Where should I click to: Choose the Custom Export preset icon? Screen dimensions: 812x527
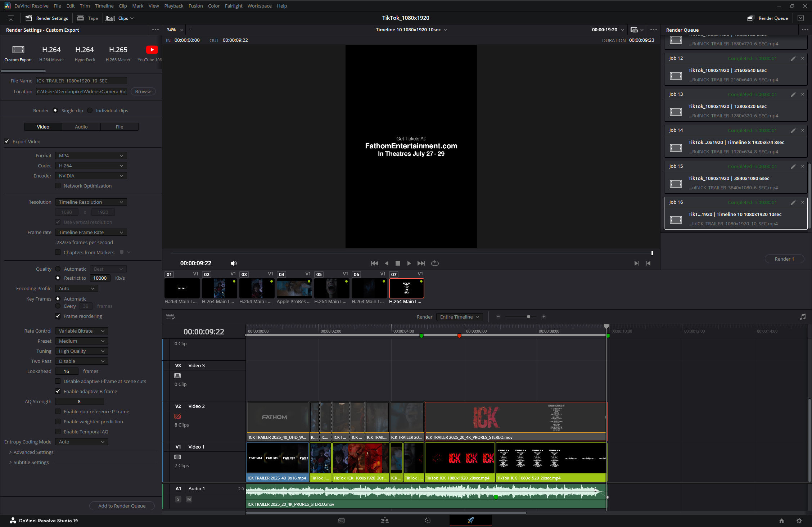[x=18, y=50]
